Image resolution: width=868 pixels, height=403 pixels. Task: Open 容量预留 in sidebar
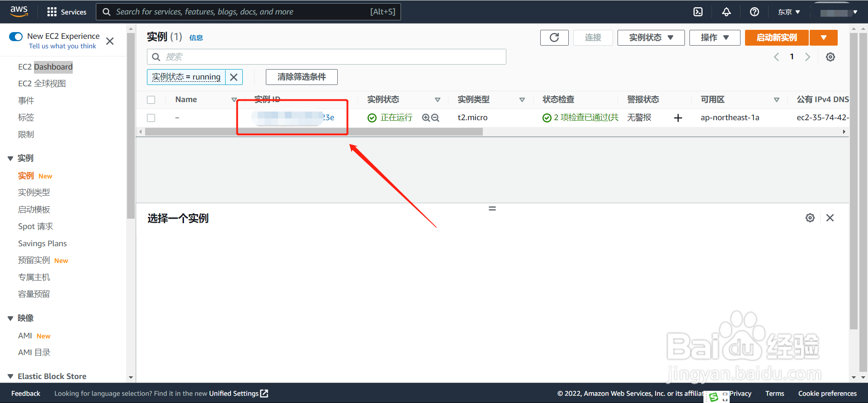click(x=34, y=294)
